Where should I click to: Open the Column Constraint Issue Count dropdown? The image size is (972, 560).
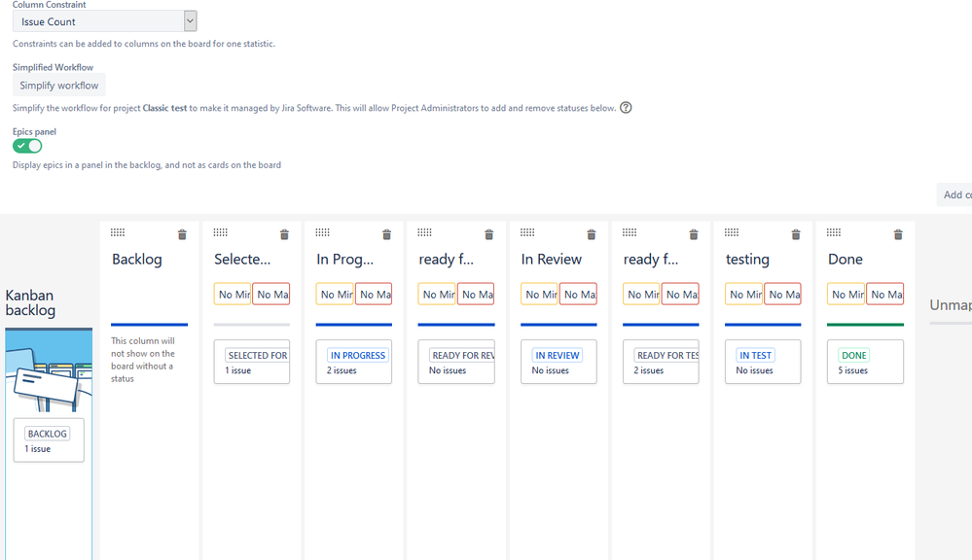(105, 21)
